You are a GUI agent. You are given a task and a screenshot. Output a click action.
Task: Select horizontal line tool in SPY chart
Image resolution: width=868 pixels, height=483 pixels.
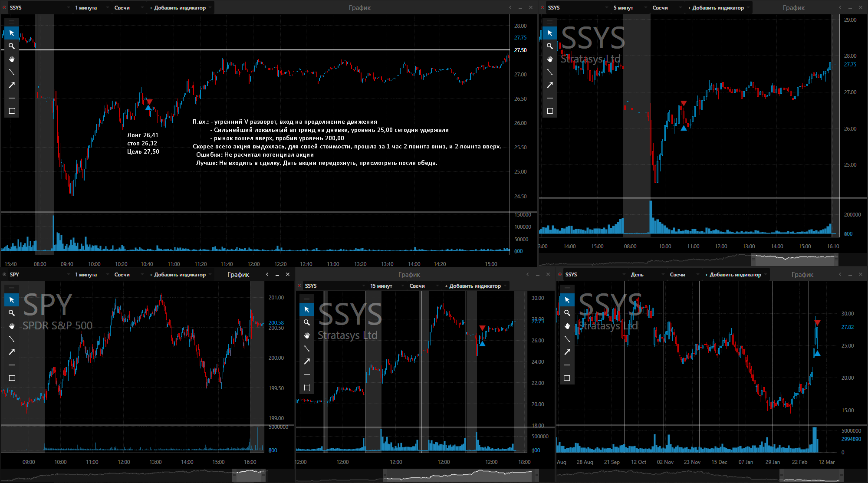(12, 365)
